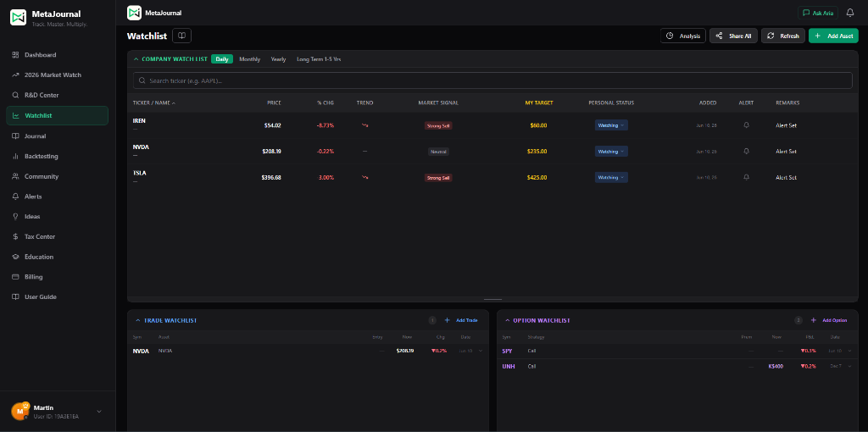The height and width of the screenshot is (432, 868).
Task: Open Alerts bell in sidebar
Action: 15,197
